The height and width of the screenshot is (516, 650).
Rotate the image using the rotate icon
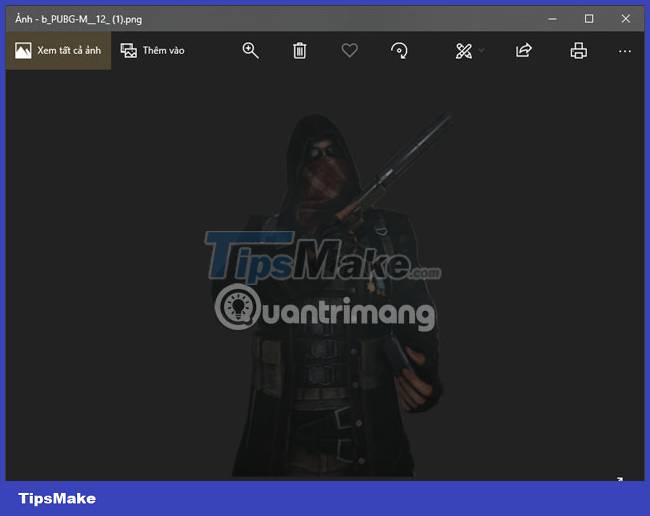(x=399, y=51)
